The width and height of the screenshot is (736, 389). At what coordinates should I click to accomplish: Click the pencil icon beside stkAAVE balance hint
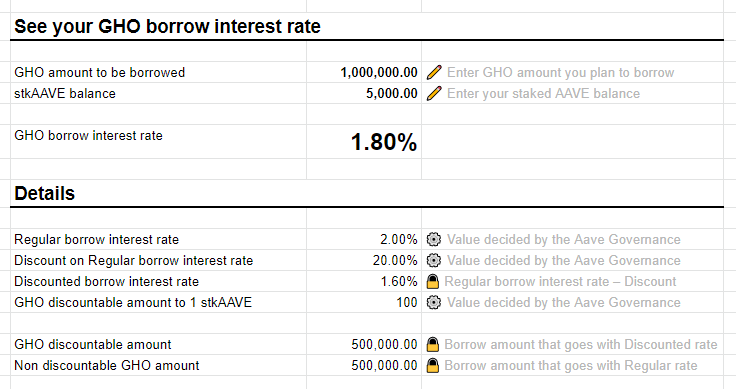pos(434,93)
